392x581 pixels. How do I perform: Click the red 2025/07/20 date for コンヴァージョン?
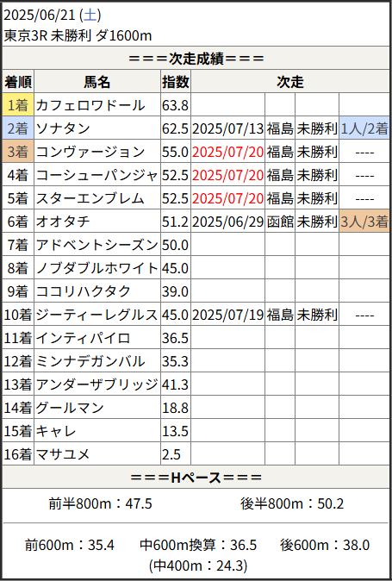[227, 152]
